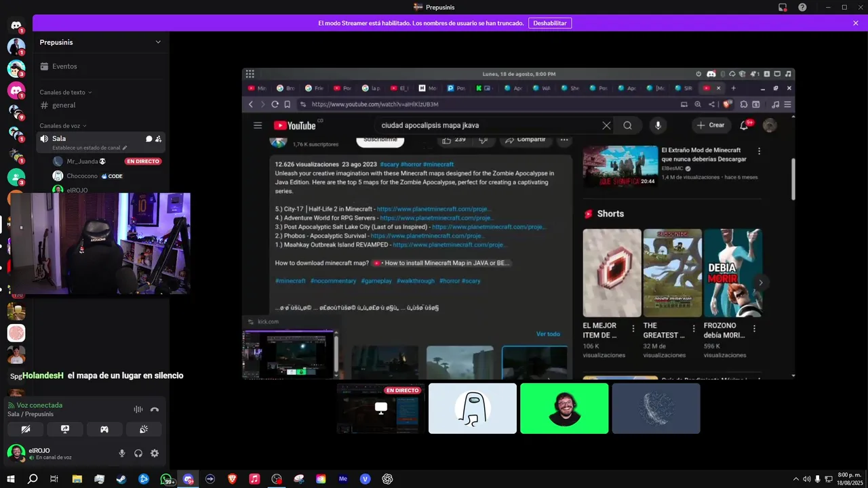Advance Shorts shelf with right arrow

pos(761,283)
